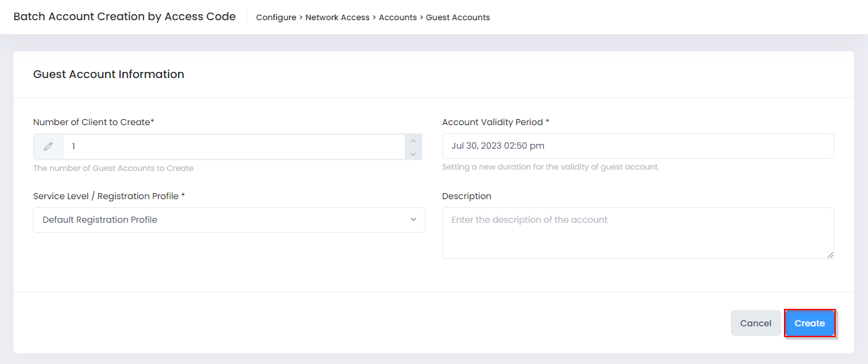The height and width of the screenshot is (364, 868).
Task: Click the Description box resize handle
Action: click(x=830, y=255)
